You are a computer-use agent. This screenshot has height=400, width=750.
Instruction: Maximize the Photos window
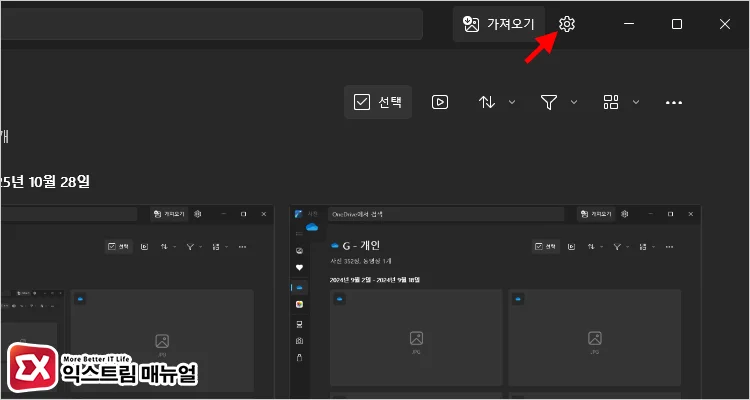point(676,24)
